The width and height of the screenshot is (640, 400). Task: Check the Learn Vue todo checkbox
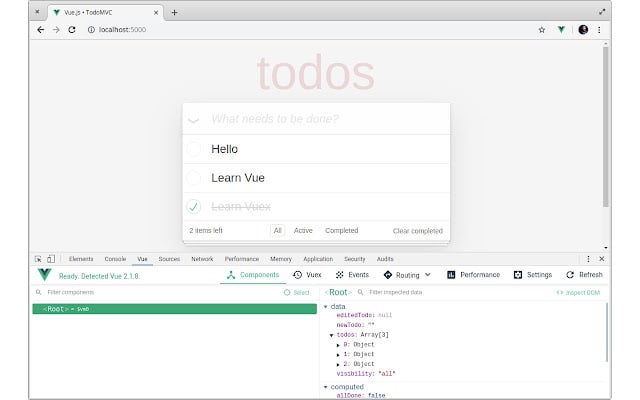pos(193,178)
